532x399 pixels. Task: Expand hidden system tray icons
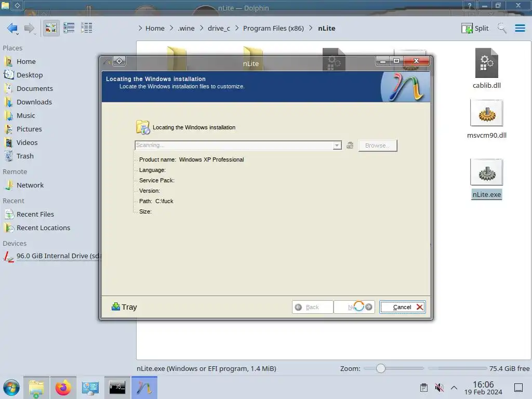(454, 388)
